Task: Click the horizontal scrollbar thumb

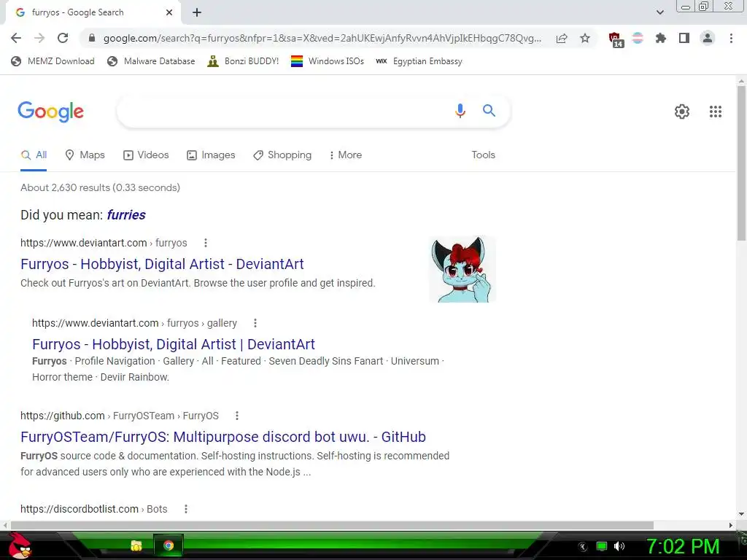Action: pyautogui.click(x=332, y=525)
